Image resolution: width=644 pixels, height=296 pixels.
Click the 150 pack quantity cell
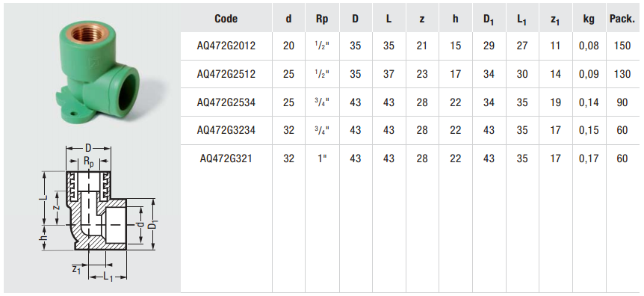(x=622, y=46)
